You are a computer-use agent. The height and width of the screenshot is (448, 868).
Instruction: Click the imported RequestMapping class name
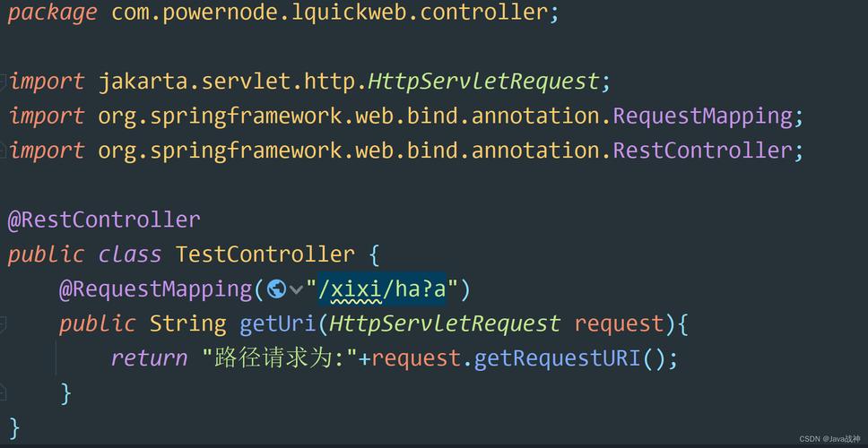tap(703, 116)
